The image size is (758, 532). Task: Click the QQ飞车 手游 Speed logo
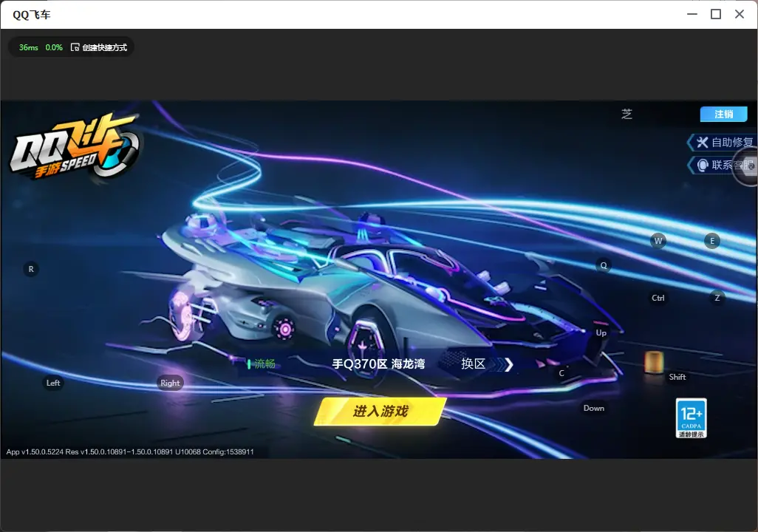pos(75,146)
